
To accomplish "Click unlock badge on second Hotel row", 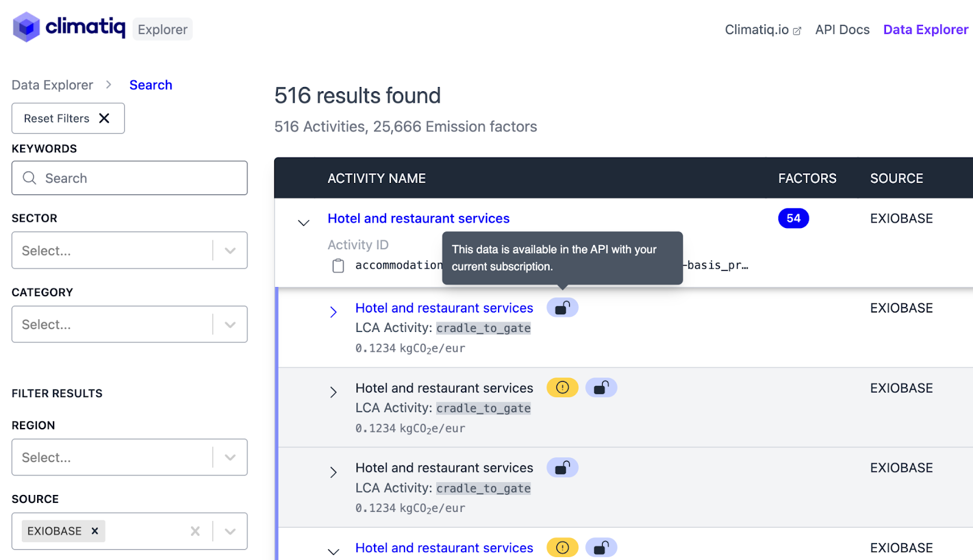I will point(601,387).
